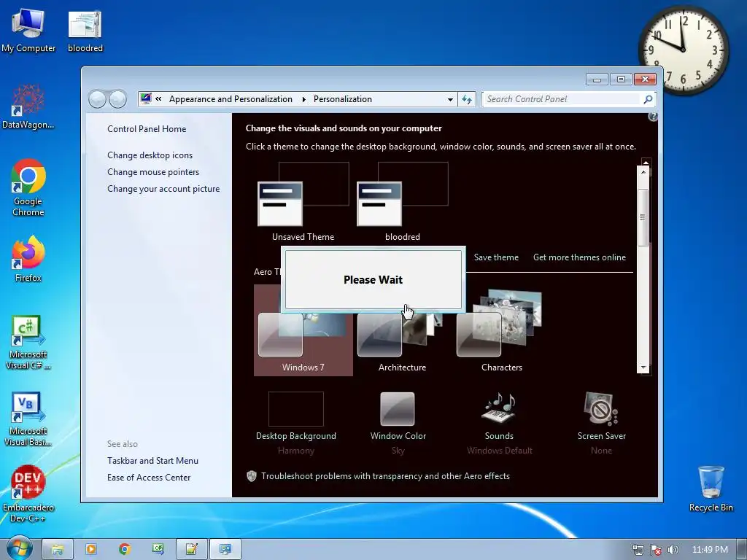Click the Show desktop button at the taskbar edge

[x=742, y=550]
